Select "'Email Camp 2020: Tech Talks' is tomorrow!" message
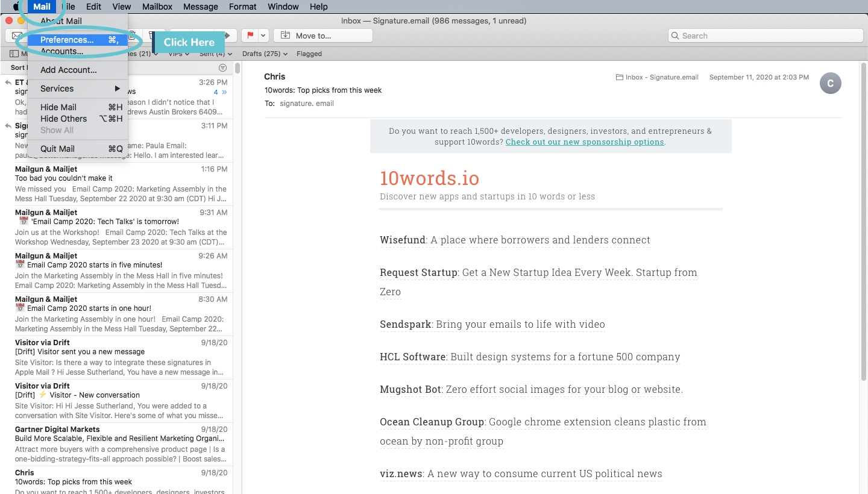The height and width of the screenshot is (494, 868). [x=121, y=228]
